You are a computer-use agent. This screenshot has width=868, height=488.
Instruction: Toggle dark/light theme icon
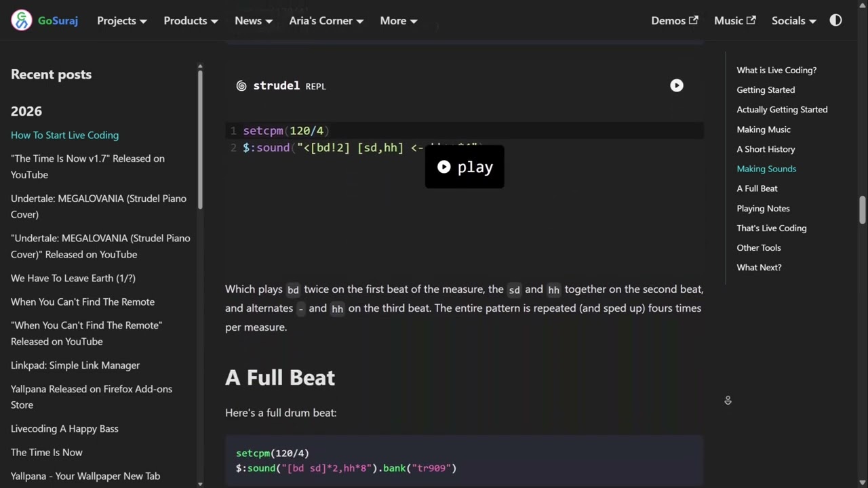[835, 20]
